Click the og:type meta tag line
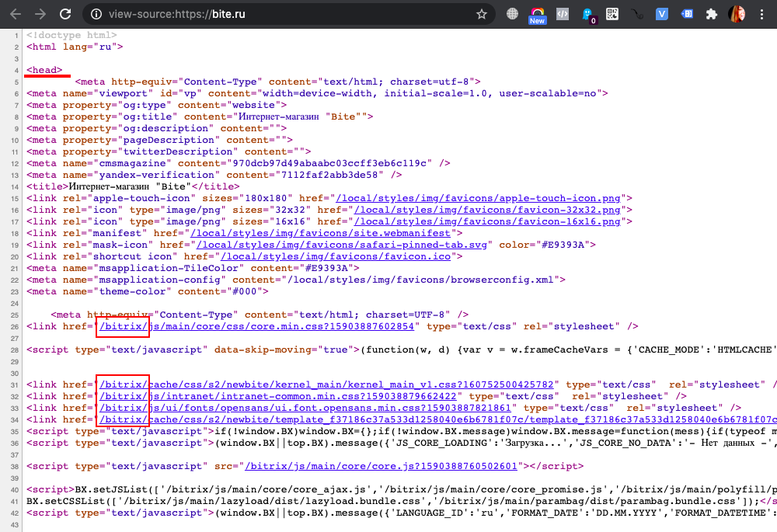 pyautogui.click(x=157, y=105)
